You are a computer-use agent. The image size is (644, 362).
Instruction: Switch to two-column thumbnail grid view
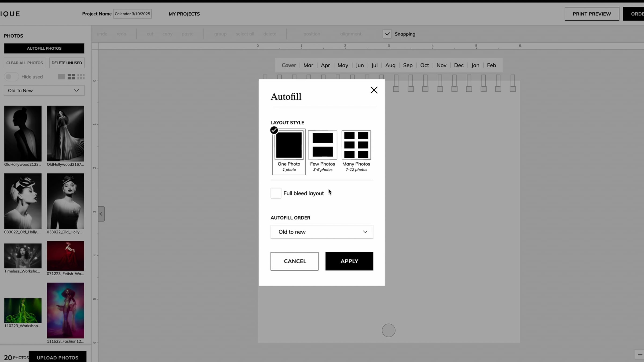point(71,77)
